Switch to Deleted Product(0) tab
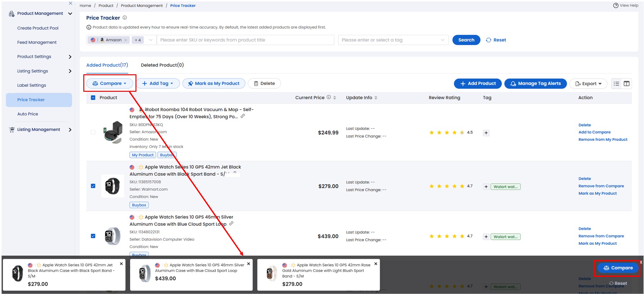The width and height of the screenshot is (644, 294). (x=162, y=65)
